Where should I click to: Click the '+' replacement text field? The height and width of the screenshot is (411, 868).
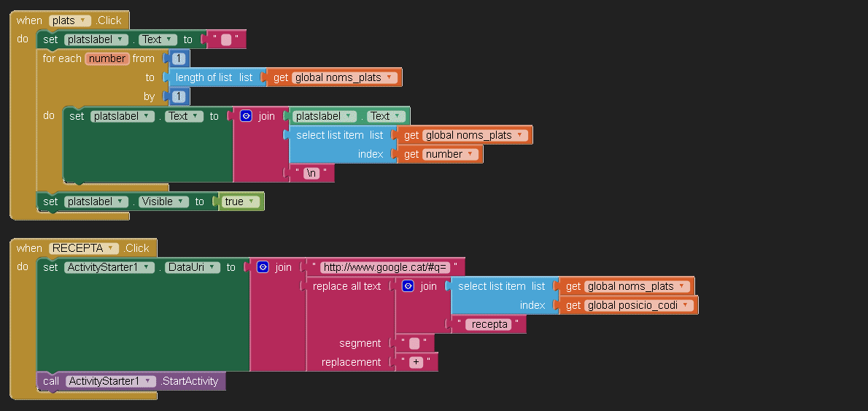pos(416,362)
